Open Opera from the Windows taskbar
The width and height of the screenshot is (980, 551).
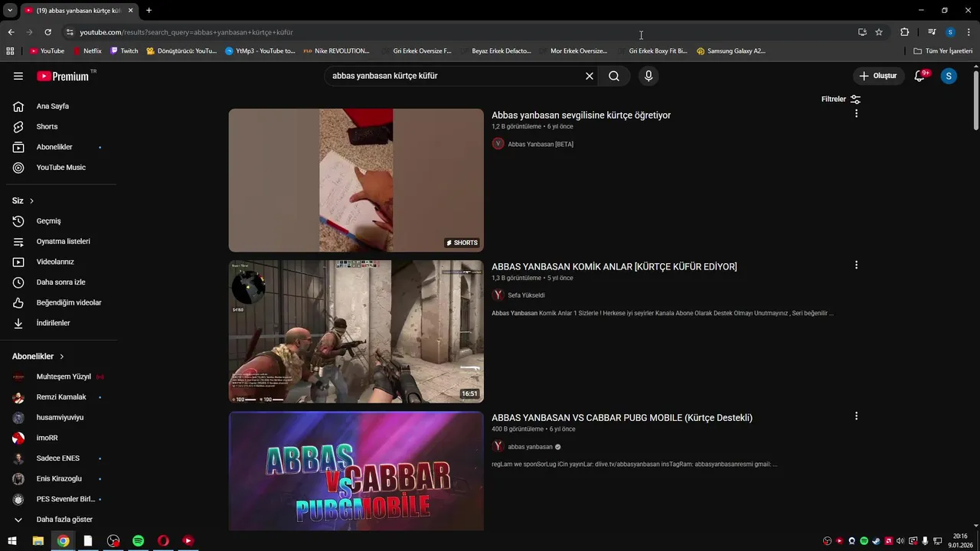163,540
